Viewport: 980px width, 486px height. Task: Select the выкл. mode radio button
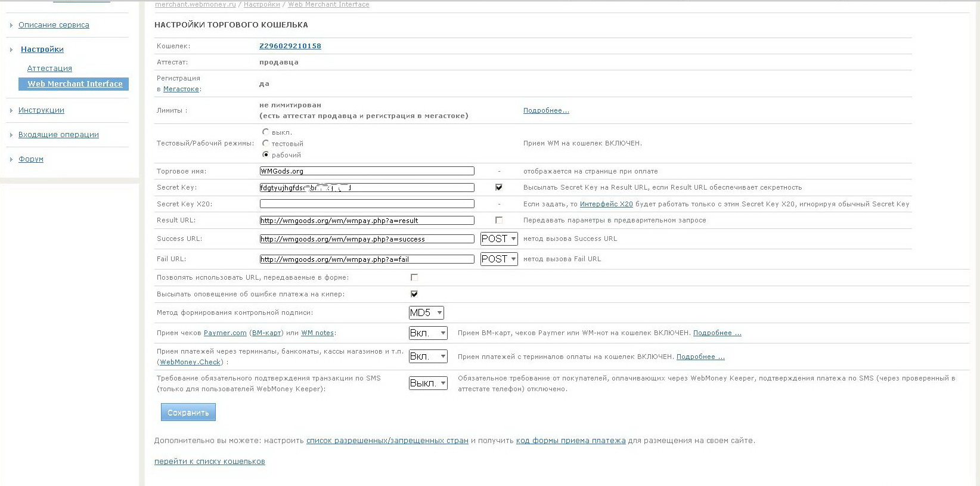tap(266, 132)
